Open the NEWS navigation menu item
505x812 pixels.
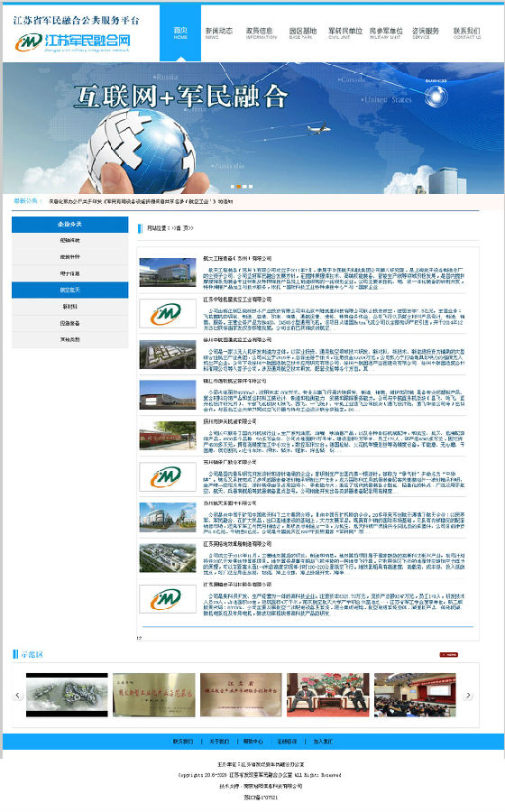tap(219, 33)
